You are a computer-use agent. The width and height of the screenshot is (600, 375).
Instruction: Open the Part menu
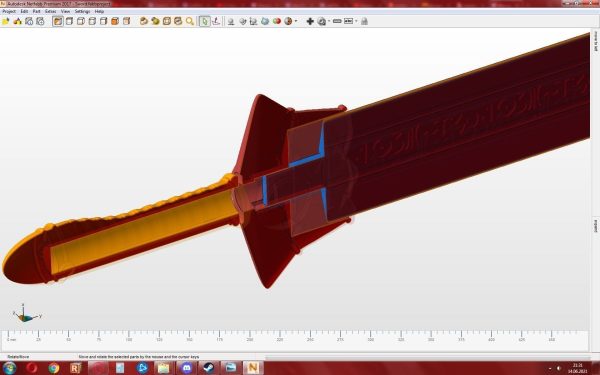click(36, 11)
